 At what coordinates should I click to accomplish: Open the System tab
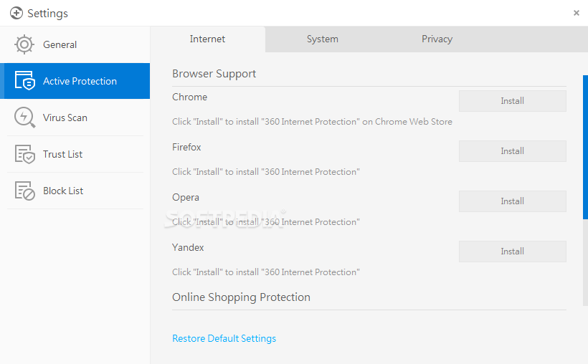(x=322, y=39)
